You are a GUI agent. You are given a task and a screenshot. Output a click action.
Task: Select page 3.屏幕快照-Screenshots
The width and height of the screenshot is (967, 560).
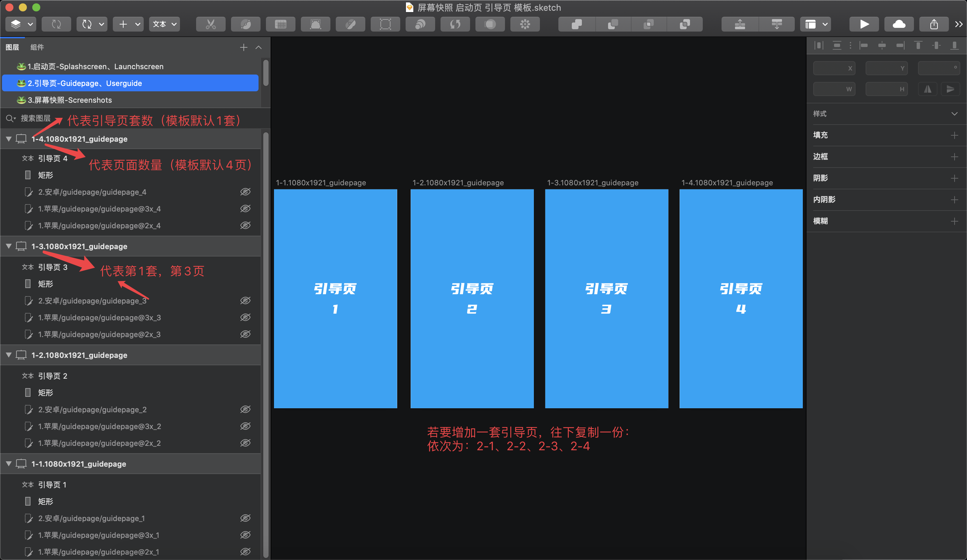coord(70,100)
